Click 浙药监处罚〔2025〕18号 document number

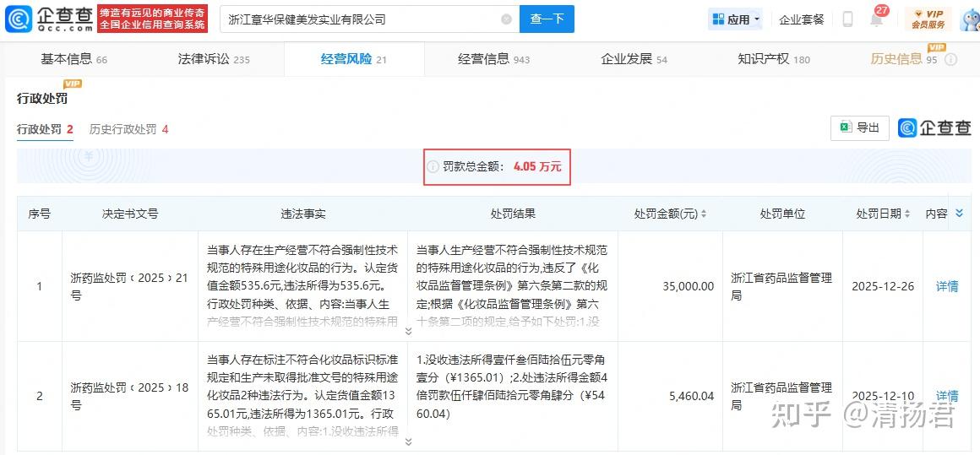pos(129,396)
